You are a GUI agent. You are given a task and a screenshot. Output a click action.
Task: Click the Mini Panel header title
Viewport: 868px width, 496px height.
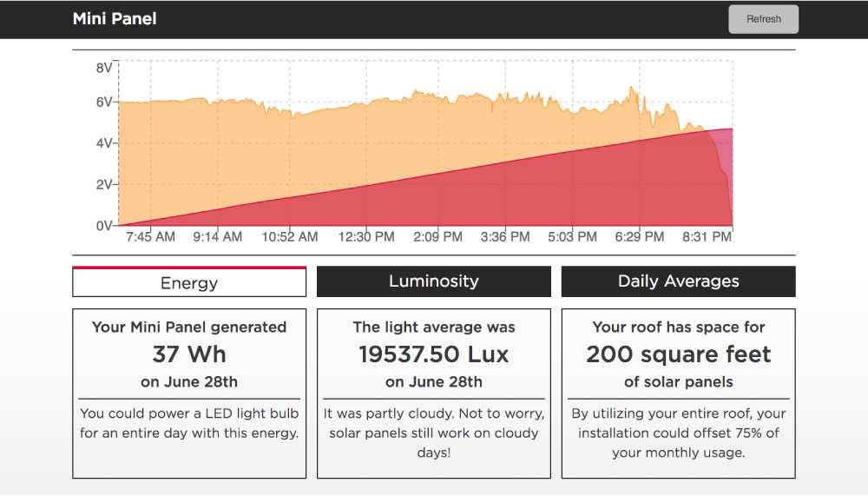115,18
